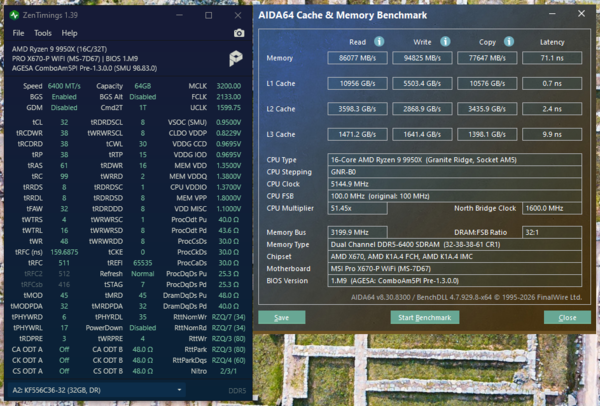
Task: Click the Memory Bus field 3199.9 MHz
Action: pos(357,232)
